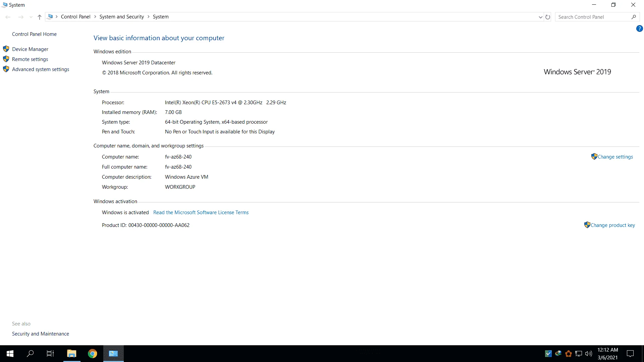Click the orange tray icon

click(x=569, y=354)
